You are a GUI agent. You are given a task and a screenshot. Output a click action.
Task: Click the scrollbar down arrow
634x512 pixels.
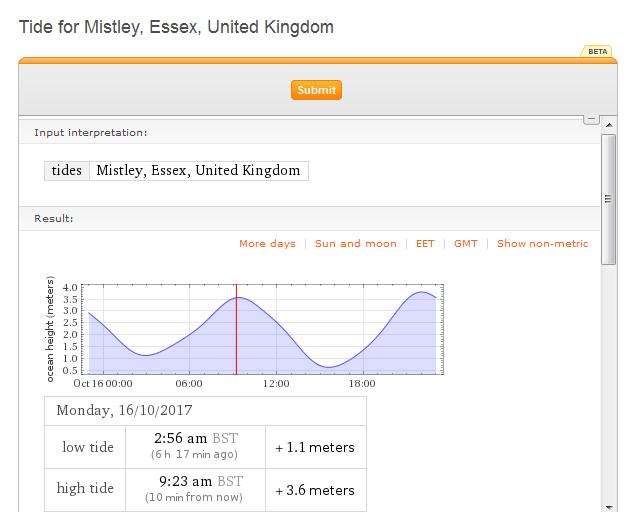point(609,507)
